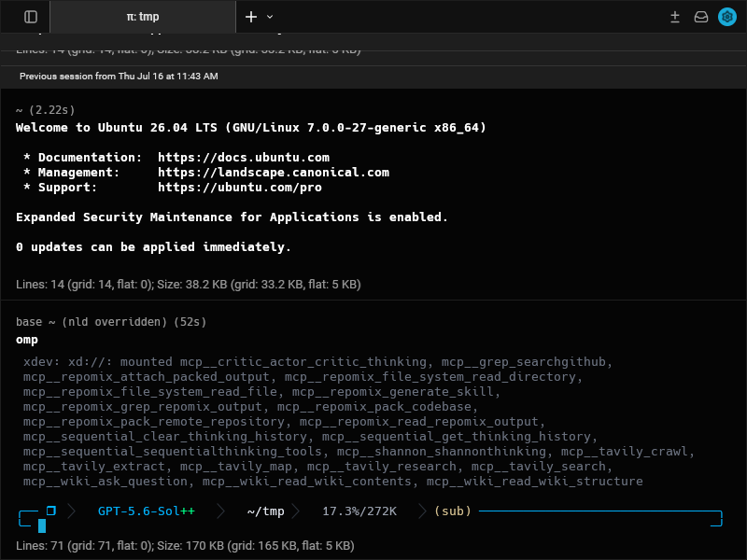Switch to the 'π: tmp' tab

tap(143, 17)
